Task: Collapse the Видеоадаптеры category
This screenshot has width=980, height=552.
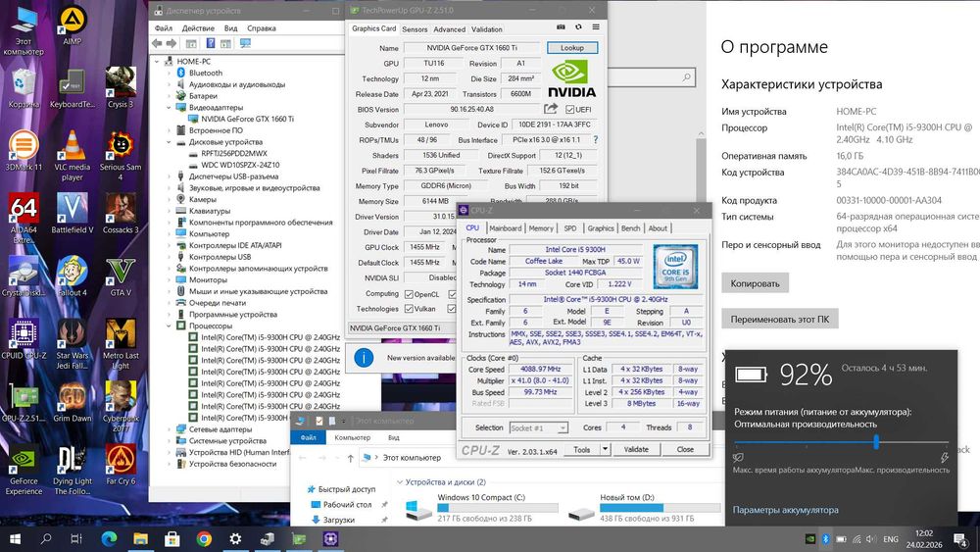Action: point(169,108)
